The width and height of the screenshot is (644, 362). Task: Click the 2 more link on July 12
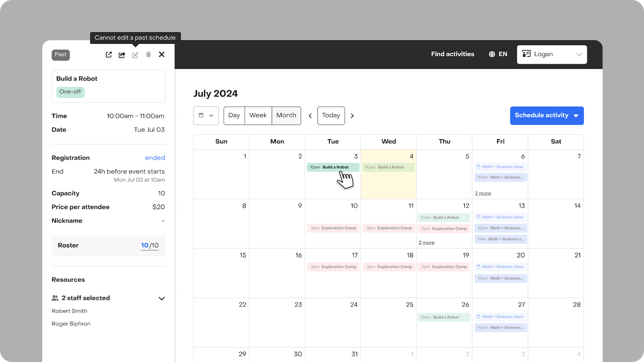(x=427, y=243)
